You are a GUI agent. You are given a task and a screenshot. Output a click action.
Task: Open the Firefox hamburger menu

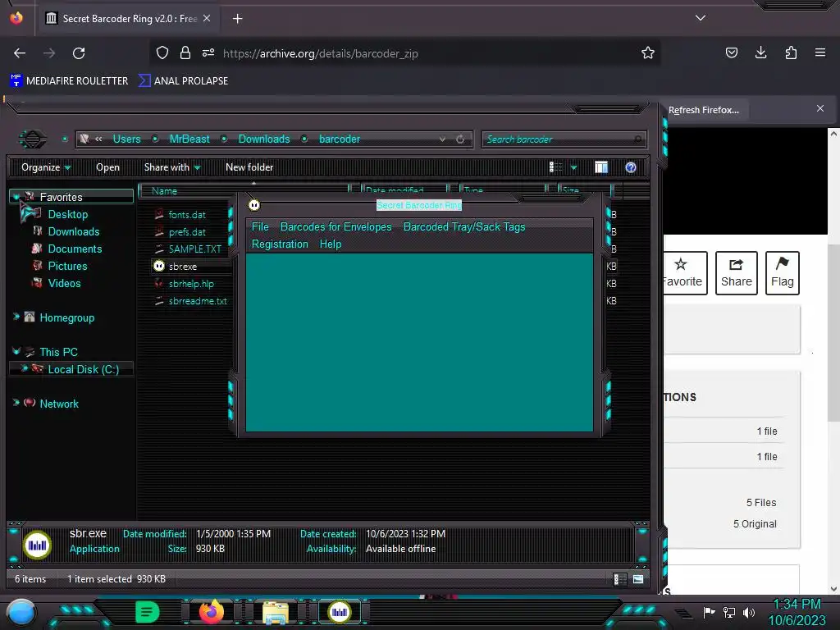pos(820,52)
